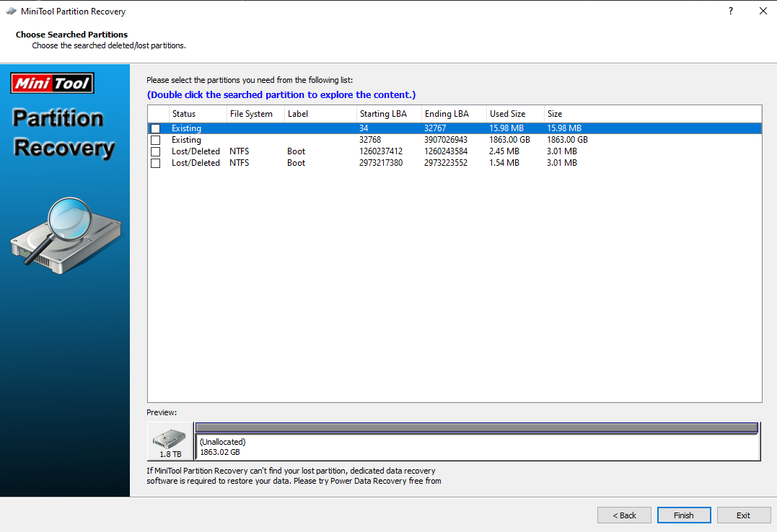Check the Existing partition starting at LBA 34
The image size is (777, 532).
(x=156, y=128)
